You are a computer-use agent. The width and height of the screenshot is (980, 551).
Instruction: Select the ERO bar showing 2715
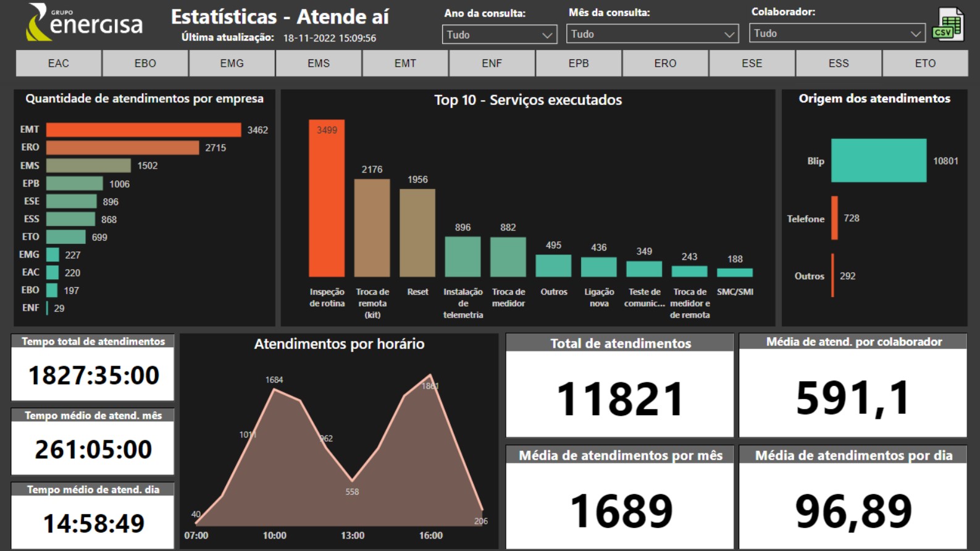tap(123, 148)
